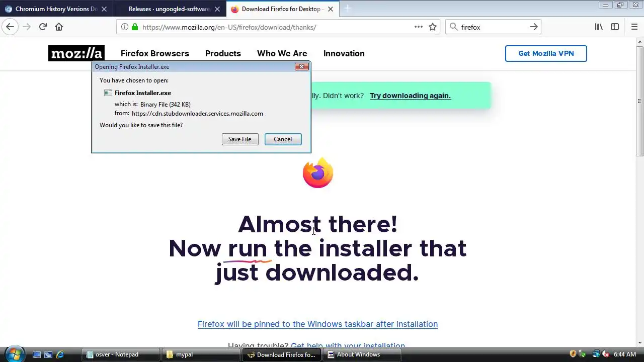644x362 pixels.
Task: Click the Binary File (342 KB) text
Action: pyautogui.click(x=165, y=105)
